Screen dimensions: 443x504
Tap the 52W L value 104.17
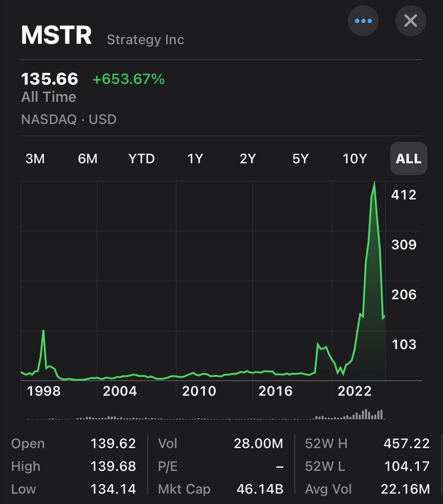point(407,466)
